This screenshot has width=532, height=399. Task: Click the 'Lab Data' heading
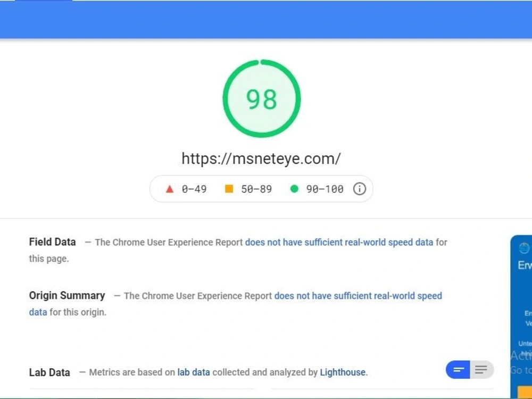coord(49,372)
